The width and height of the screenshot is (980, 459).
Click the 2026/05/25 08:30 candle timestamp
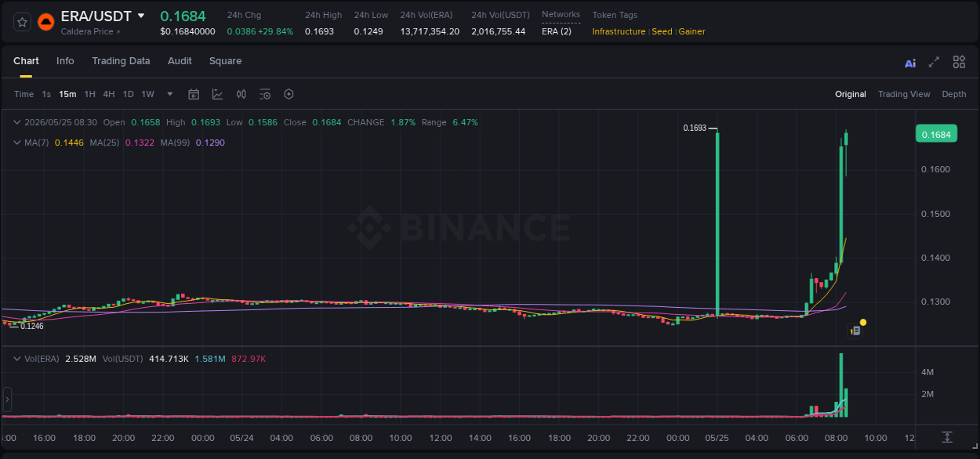(60, 122)
